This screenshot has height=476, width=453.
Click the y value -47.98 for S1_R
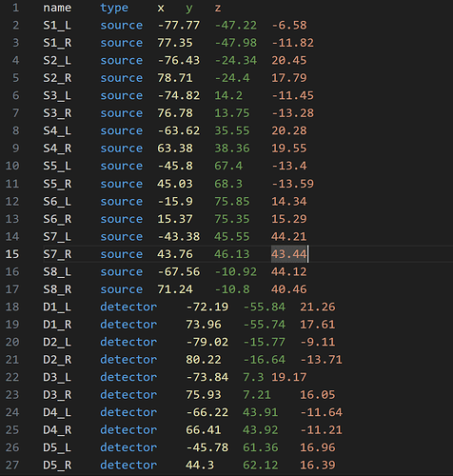pyautogui.click(x=236, y=43)
